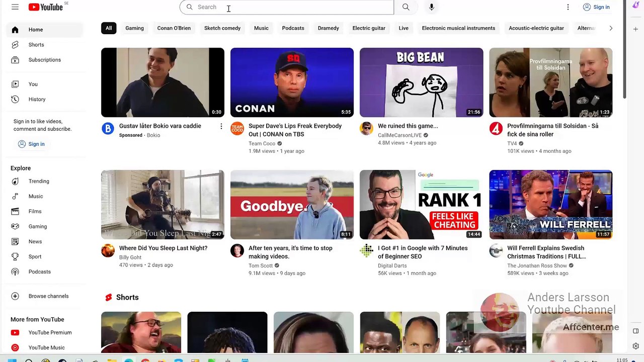
Task: Select the Gaming category chip
Action: [x=134, y=28]
